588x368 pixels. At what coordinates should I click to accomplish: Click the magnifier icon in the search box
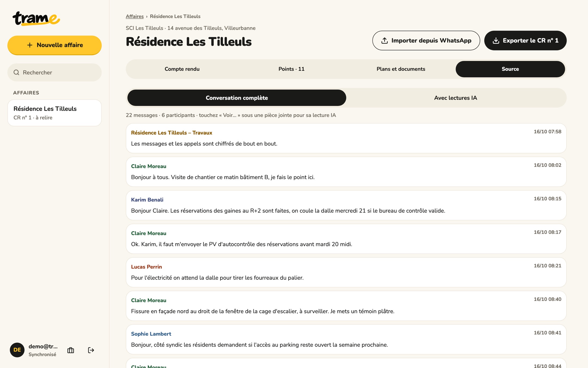click(x=17, y=73)
